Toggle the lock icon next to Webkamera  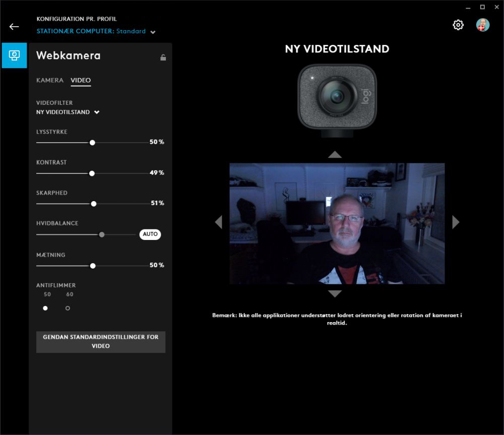[x=163, y=57]
